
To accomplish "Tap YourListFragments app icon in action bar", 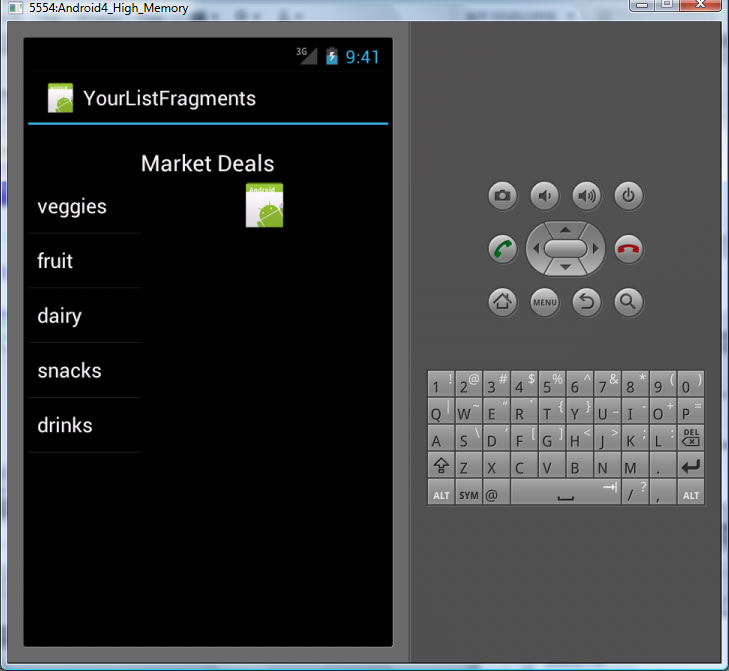I will (x=60, y=98).
